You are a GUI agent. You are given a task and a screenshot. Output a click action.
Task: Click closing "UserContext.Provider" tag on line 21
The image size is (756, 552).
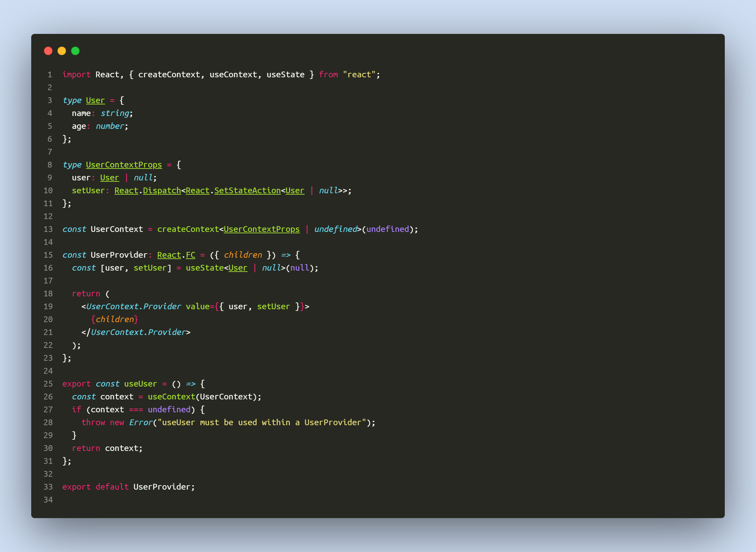[138, 332]
